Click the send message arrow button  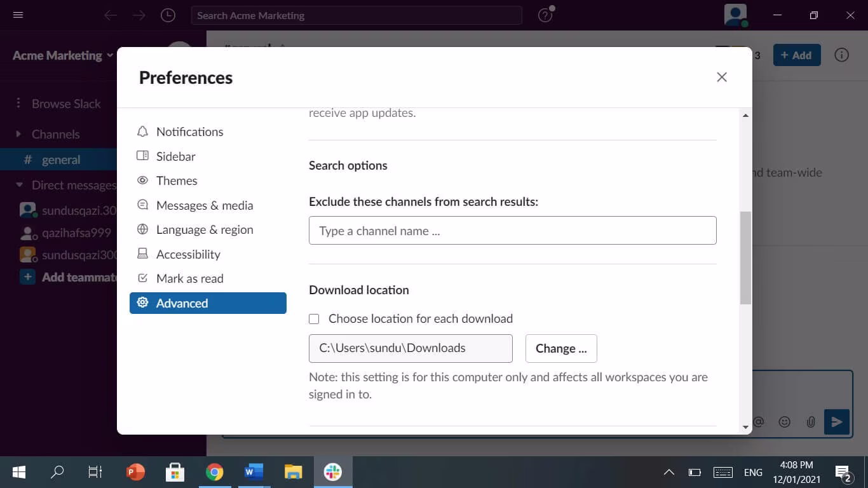(837, 422)
